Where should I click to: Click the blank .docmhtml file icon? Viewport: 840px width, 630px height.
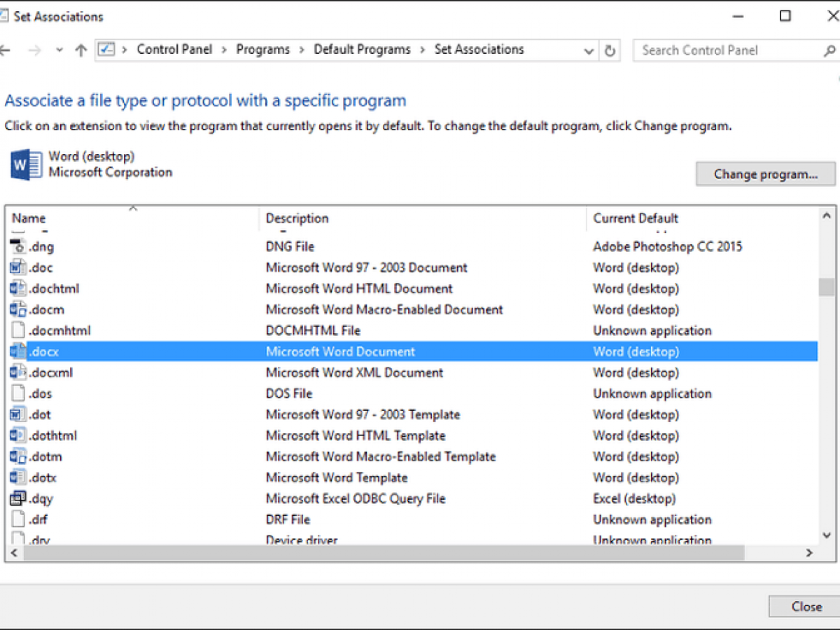18,330
